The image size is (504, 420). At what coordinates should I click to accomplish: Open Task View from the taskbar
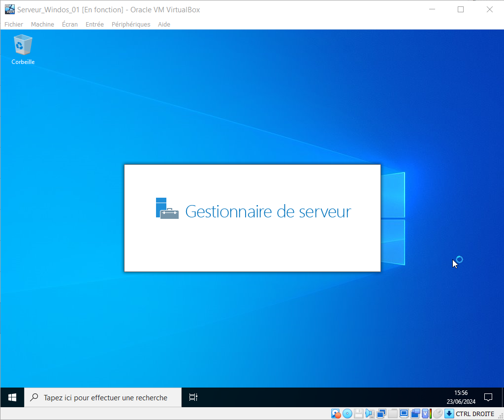click(x=193, y=397)
